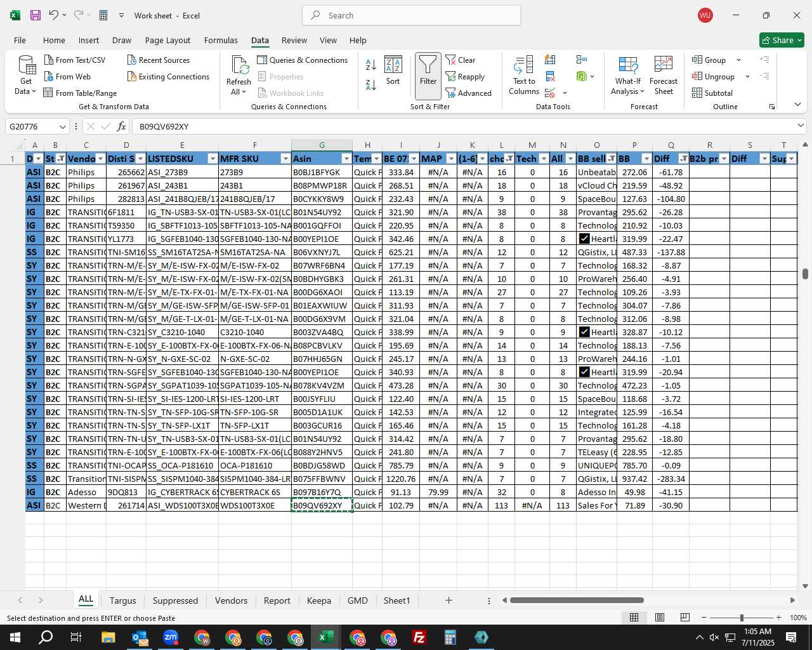Screen dimensions: 812x650
Task: Open Recent Sources
Action: click(159, 60)
